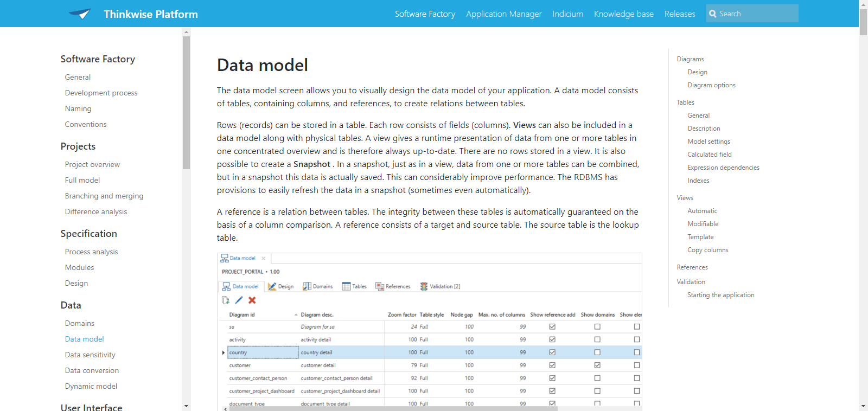The image size is (868, 411).
Task: Jump to General under Tables in contents
Action: 698,115
